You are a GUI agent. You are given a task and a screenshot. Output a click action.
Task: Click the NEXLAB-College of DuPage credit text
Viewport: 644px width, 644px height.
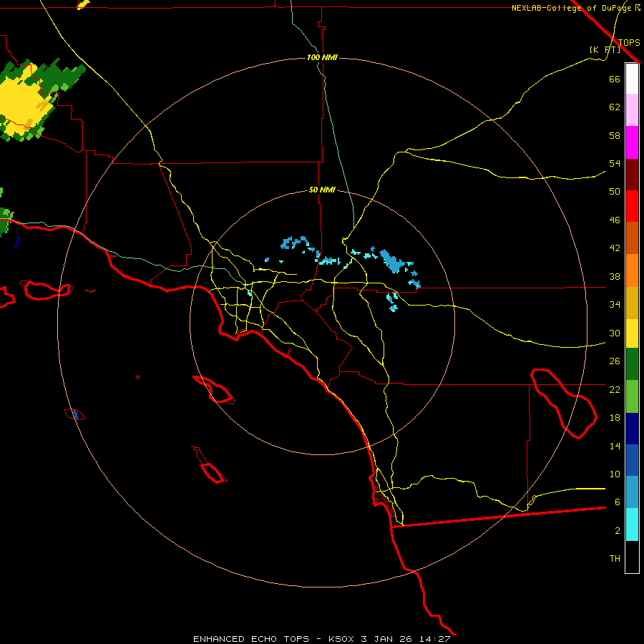573,8
